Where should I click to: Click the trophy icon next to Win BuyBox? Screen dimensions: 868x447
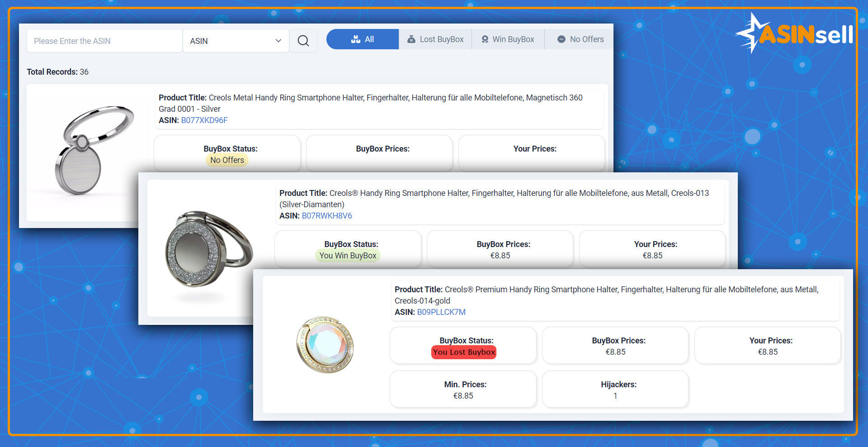(485, 39)
